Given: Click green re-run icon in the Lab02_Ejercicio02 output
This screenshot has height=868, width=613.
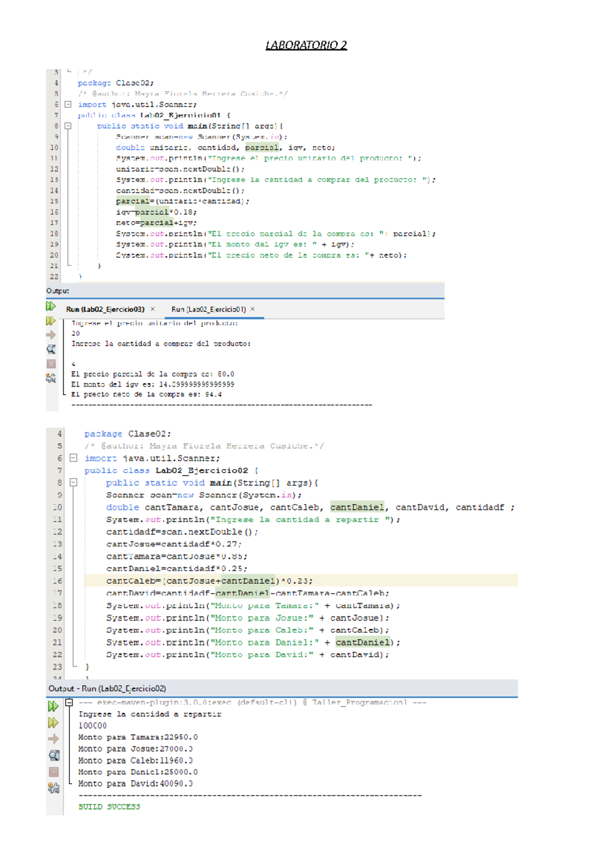Looking at the screenshot, I should pyautogui.click(x=53, y=706).
